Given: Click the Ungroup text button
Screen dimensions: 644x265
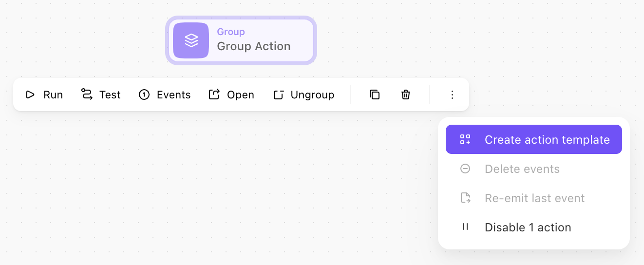Looking at the screenshot, I should [312, 95].
